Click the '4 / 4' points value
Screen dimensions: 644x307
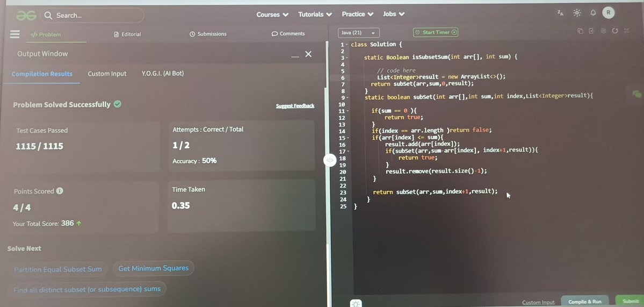click(22, 208)
